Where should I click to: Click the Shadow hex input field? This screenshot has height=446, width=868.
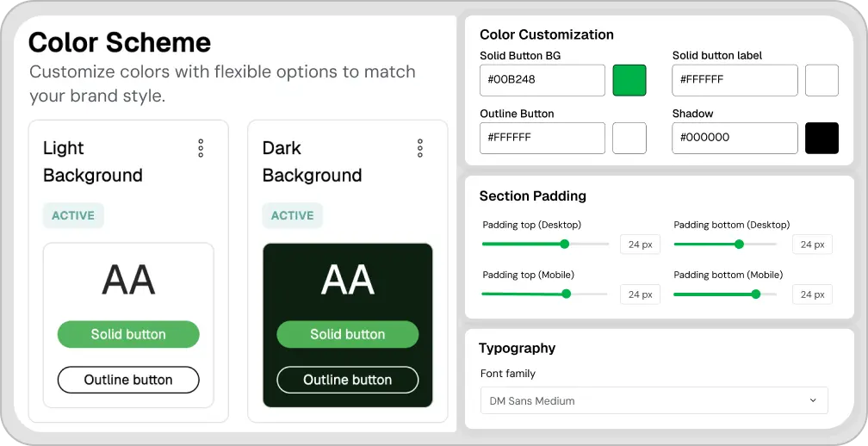(x=735, y=138)
